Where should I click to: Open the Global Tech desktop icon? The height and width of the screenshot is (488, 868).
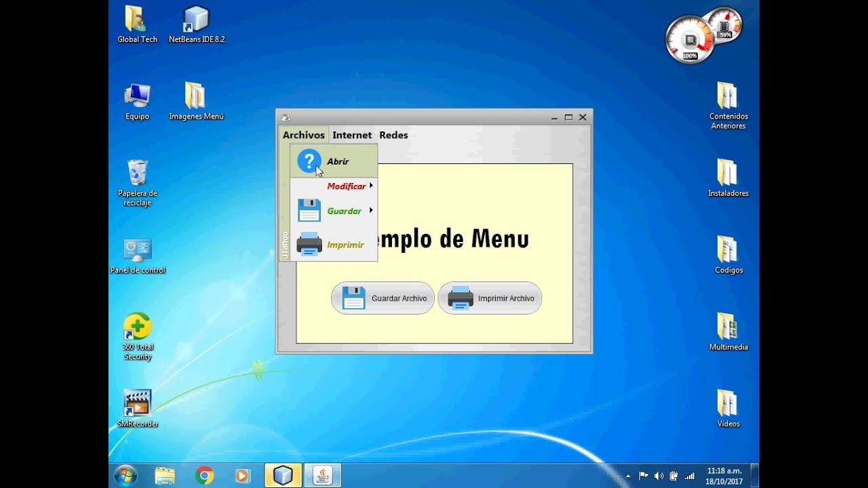coord(137,25)
